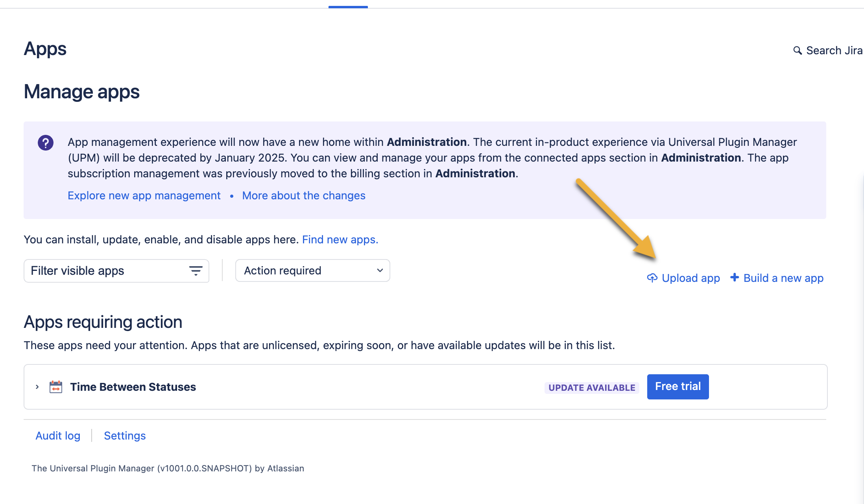This screenshot has height=504, width=864.
Task: Click the UPDATE AVAILABLE badge
Action: [591, 388]
